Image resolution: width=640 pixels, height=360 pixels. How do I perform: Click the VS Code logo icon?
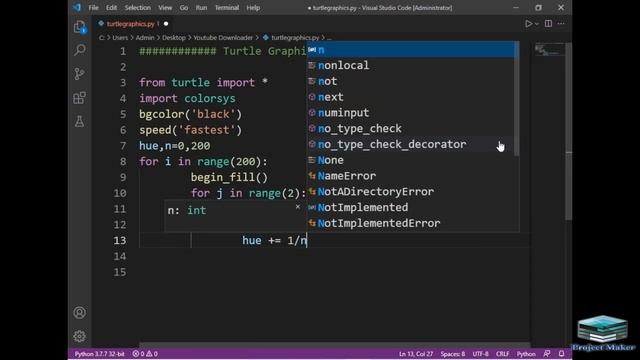77,7
